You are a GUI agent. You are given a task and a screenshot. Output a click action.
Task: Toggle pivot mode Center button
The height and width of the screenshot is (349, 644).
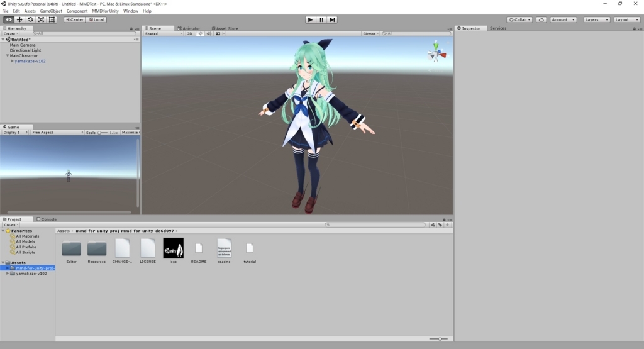point(74,19)
